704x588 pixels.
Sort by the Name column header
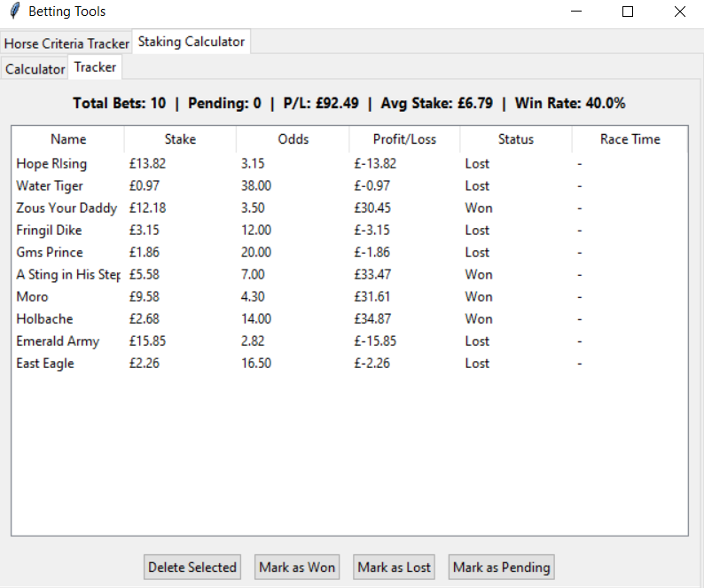click(68, 139)
